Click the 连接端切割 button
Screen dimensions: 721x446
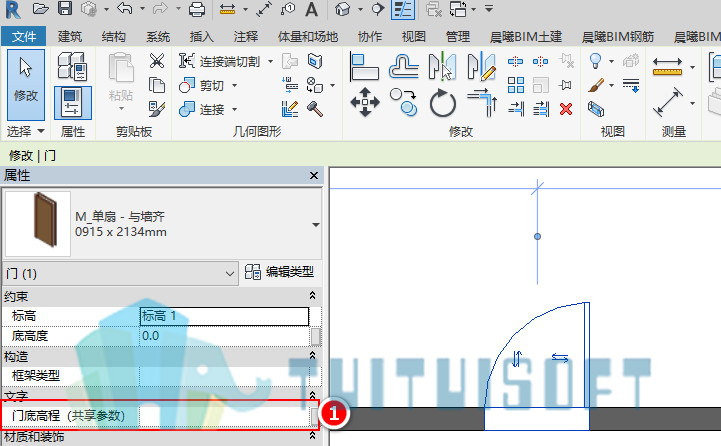pyautogui.click(x=220, y=61)
